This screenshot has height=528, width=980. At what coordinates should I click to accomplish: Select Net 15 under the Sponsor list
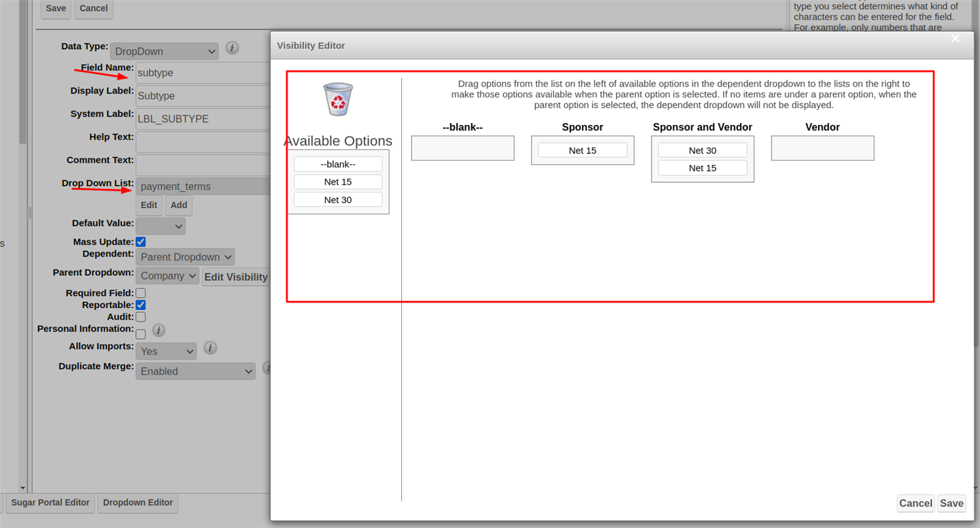coord(583,150)
